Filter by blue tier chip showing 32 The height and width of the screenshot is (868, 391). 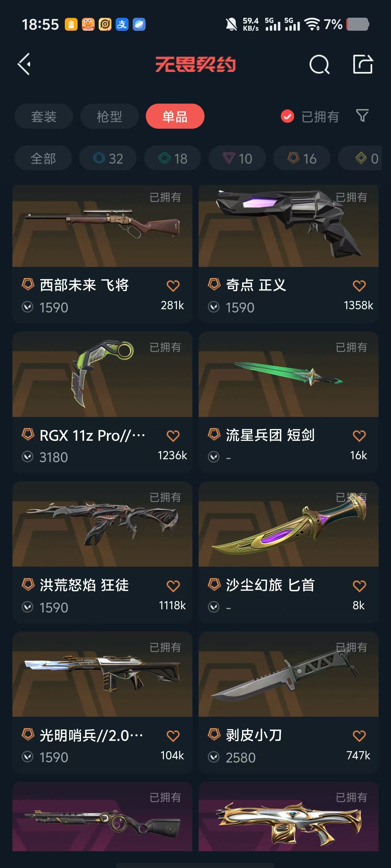tap(108, 158)
